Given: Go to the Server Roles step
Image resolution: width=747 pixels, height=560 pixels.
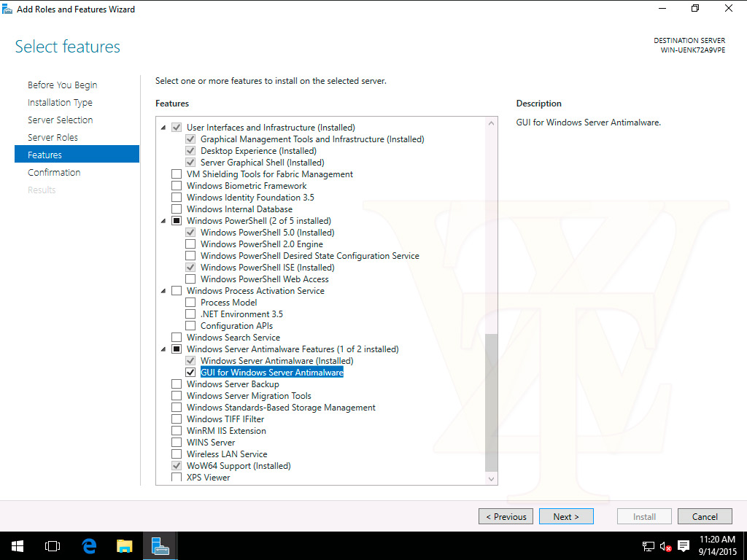Looking at the screenshot, I should pyautogui.click(x=53, y=137).
